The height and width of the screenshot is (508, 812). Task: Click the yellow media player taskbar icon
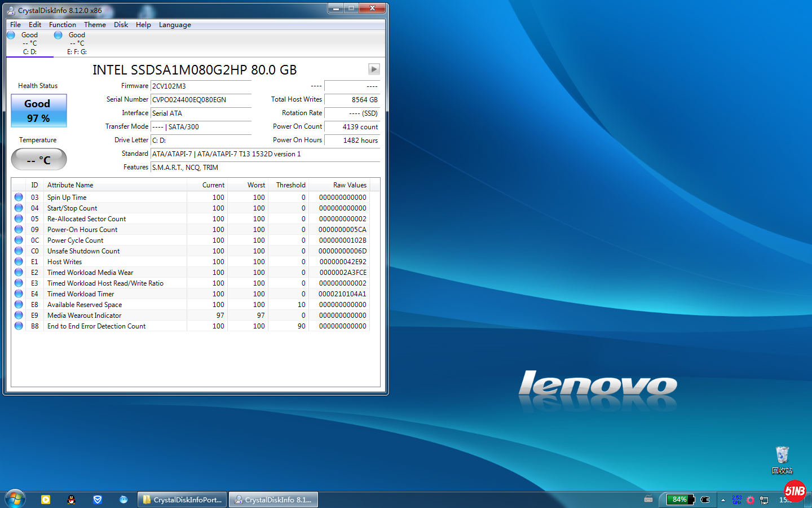pos(46,500)
